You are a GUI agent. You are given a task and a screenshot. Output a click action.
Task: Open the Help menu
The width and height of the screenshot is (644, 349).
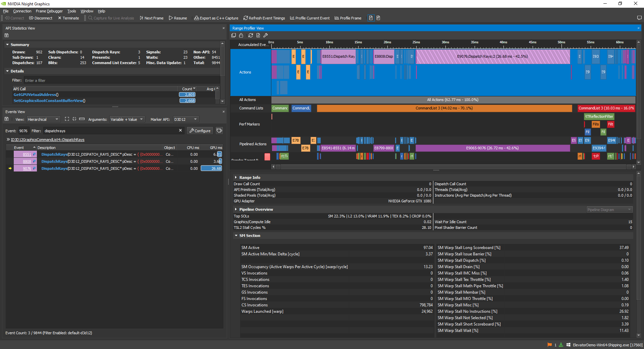pyautogui.click(x=101, y=11)
